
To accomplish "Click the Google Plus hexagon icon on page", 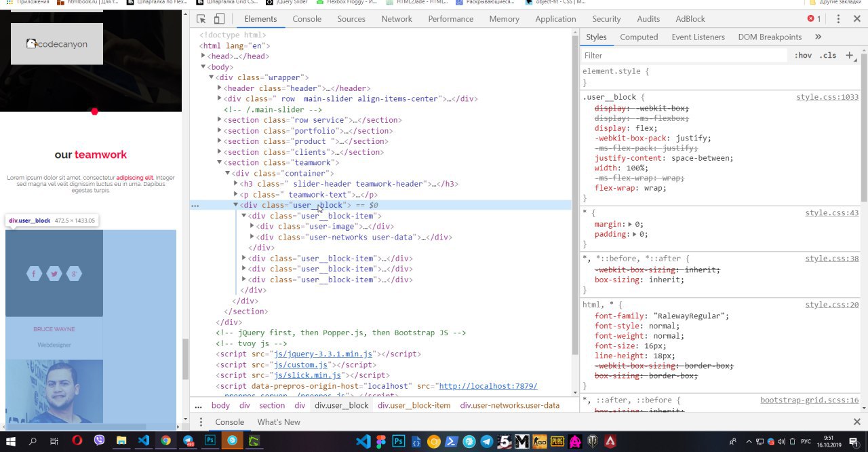I will 75,274.
